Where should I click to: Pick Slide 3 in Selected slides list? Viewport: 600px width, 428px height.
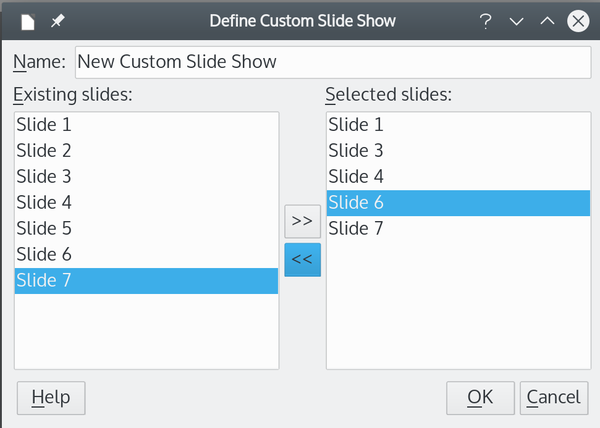tap(458, 151)
